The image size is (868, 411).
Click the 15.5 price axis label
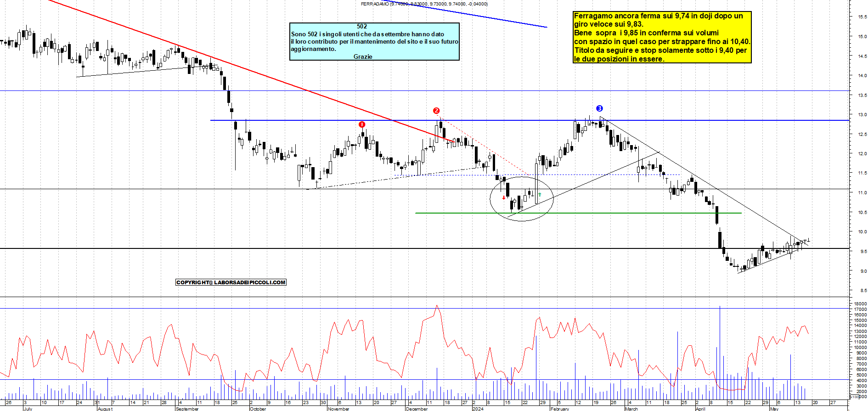pyautogui.click(x=862, y=17)
